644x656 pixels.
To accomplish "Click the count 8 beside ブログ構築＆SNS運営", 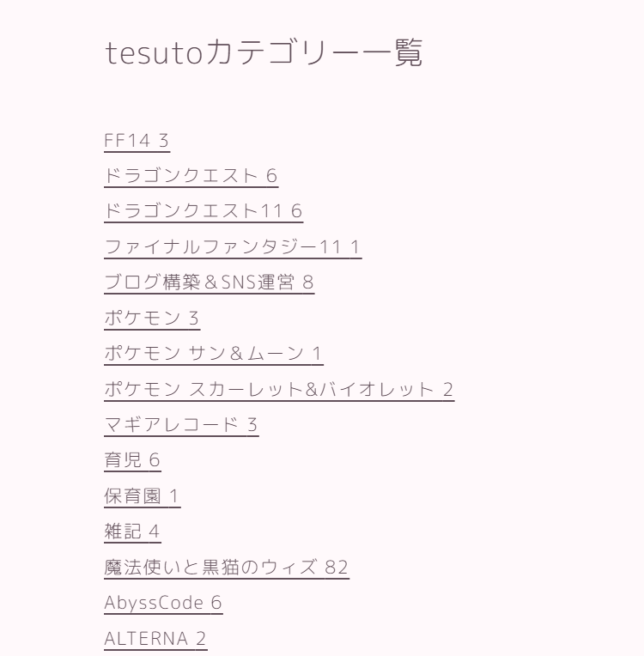I will point(308,282).
